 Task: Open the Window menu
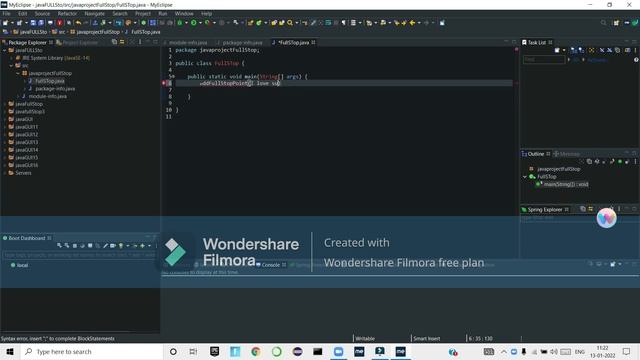[x=184, y=13]
